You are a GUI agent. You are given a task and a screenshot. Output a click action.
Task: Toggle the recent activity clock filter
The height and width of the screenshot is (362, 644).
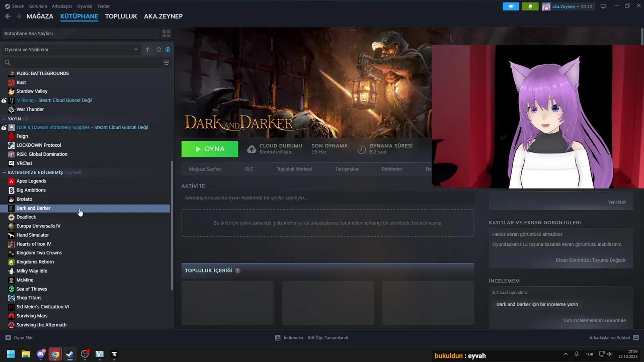click(158, 50)
